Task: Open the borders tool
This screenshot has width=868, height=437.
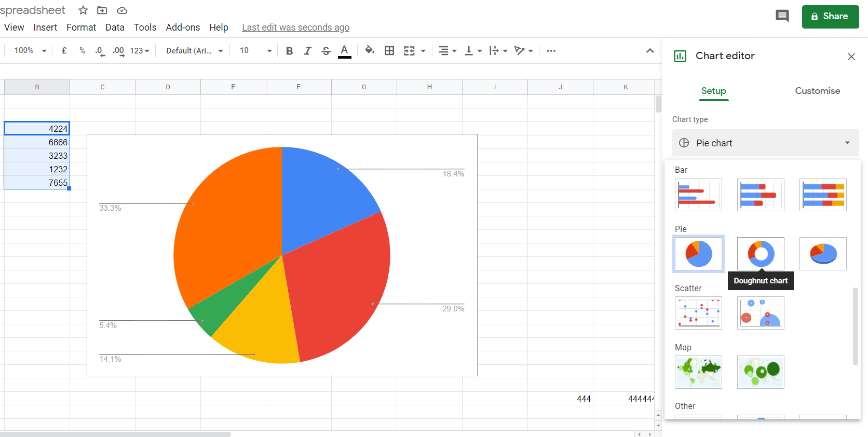Action: [x=389, y=50]
